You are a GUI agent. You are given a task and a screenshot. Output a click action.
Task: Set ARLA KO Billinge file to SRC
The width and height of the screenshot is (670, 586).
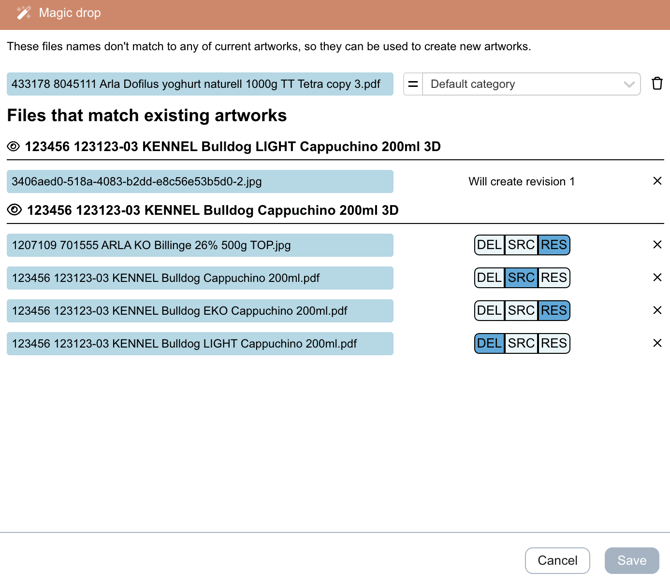pos(521,245)
